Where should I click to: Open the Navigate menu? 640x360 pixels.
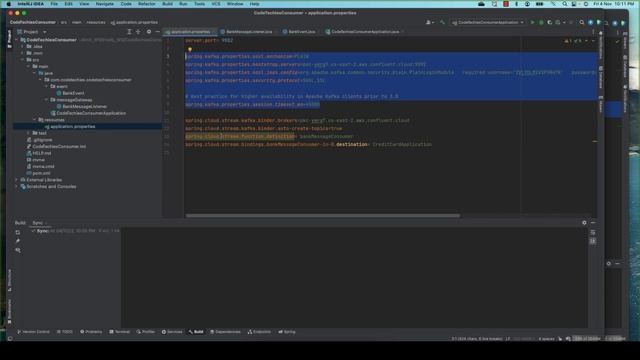click(x=104, y=4)
